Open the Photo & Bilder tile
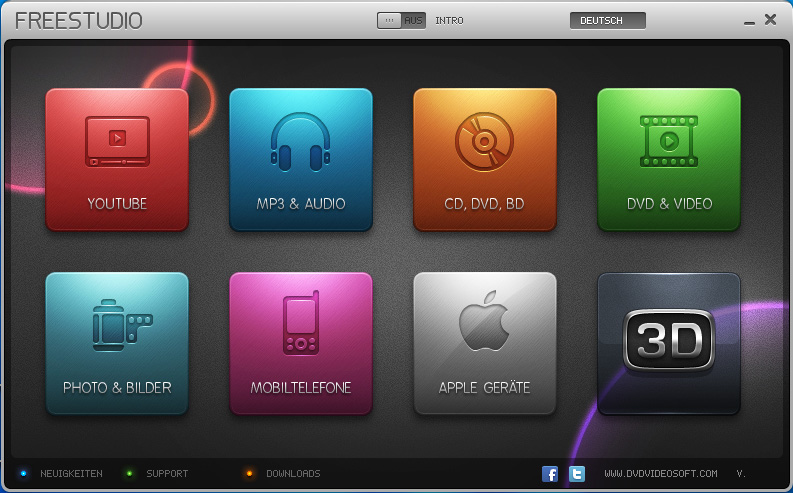 click(x=117, y=343)
